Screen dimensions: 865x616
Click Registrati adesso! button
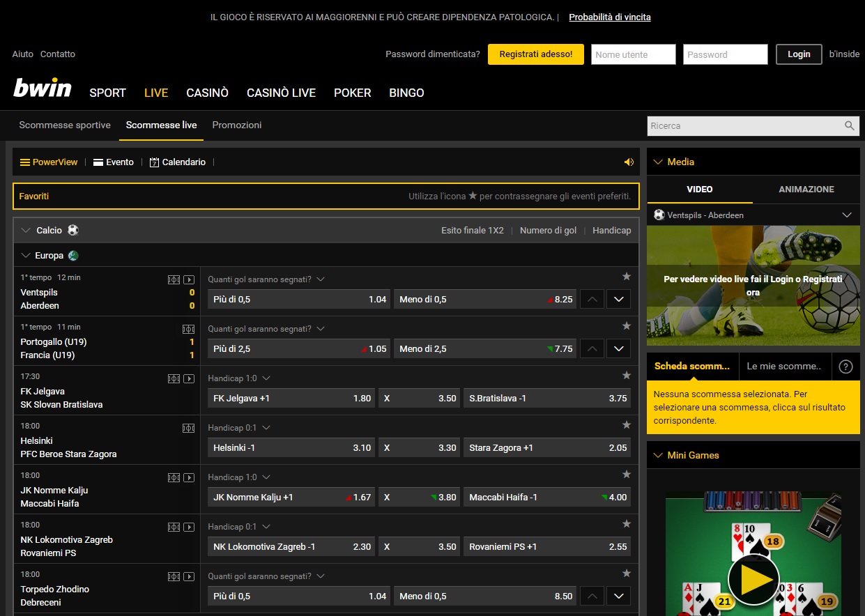pyautogui.click(x=536, y=54)
